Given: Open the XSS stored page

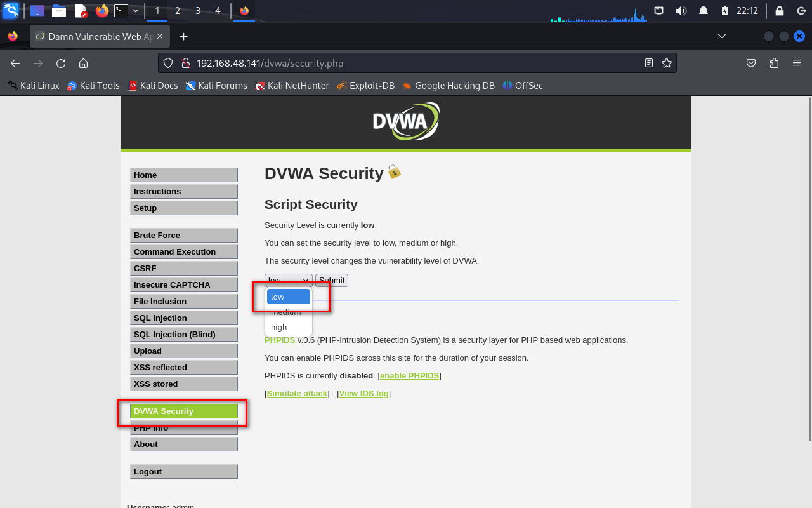Looking at the screenshot, I should (x=184, y=384).
